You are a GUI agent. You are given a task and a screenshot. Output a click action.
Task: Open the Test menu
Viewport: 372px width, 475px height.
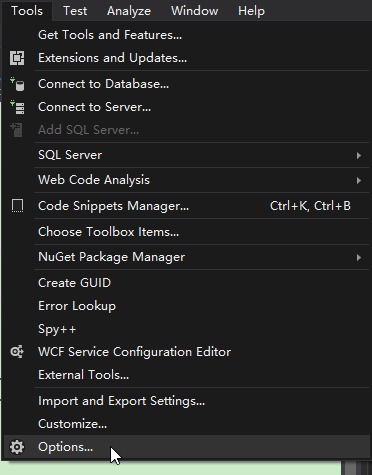tap(75, 11)
